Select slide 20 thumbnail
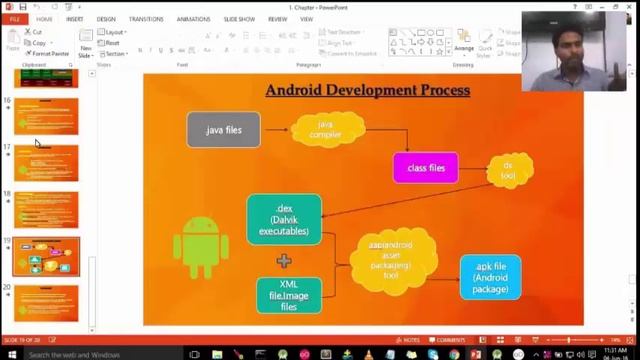Screen dimensions: 640x360 (46, 303)
